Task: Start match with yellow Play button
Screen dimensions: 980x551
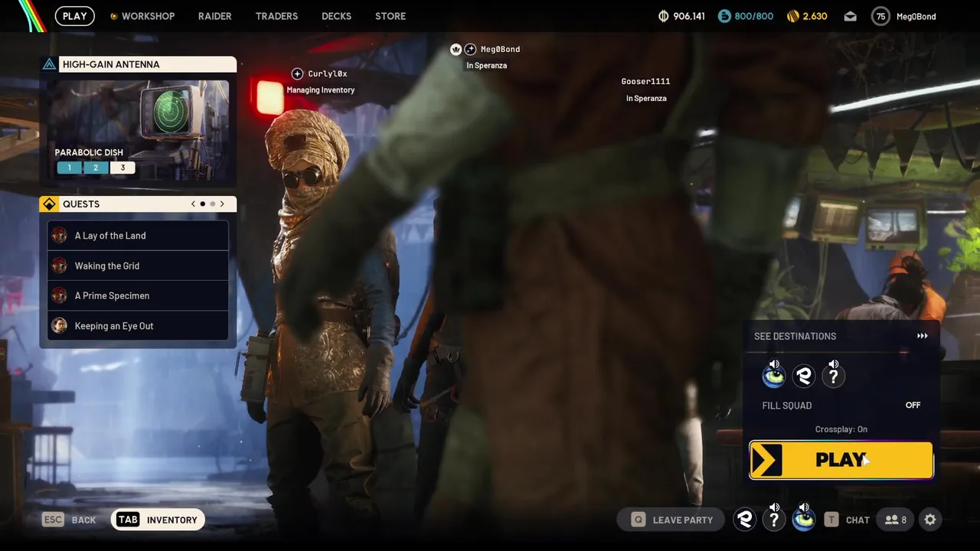Action: [x=841, y=460]
